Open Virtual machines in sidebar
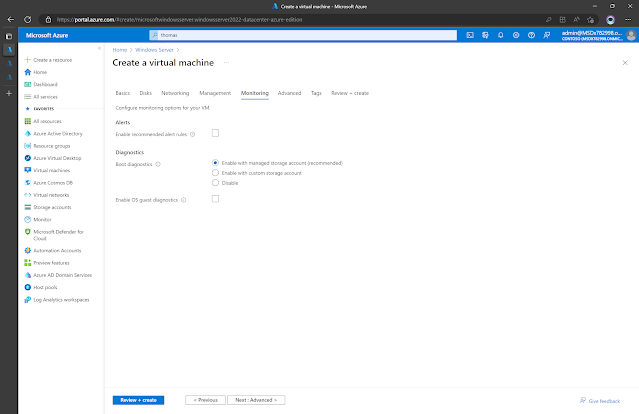Screen dimensions: 639x414 [47, 170]
